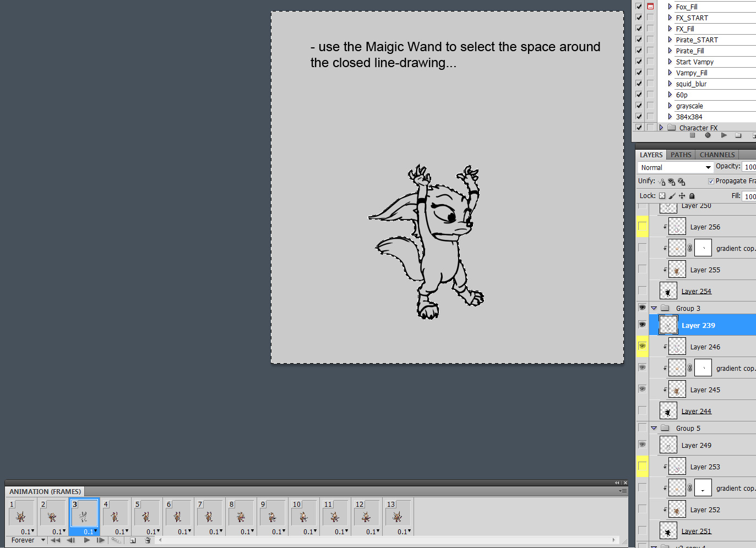Open the Normal blend mode dropdown
This screenshot has height=548, width=756.
coord(676,167)
